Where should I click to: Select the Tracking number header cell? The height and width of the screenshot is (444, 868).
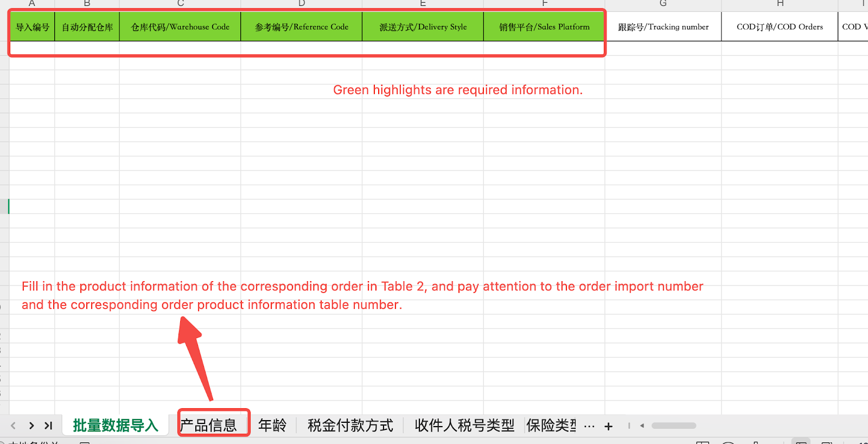pyautogui.click(x=663, y=27)
